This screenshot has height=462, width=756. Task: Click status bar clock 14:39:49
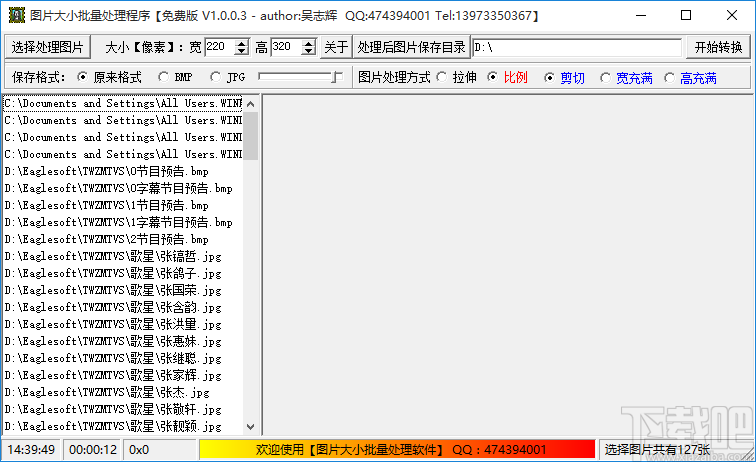[31, 449]
